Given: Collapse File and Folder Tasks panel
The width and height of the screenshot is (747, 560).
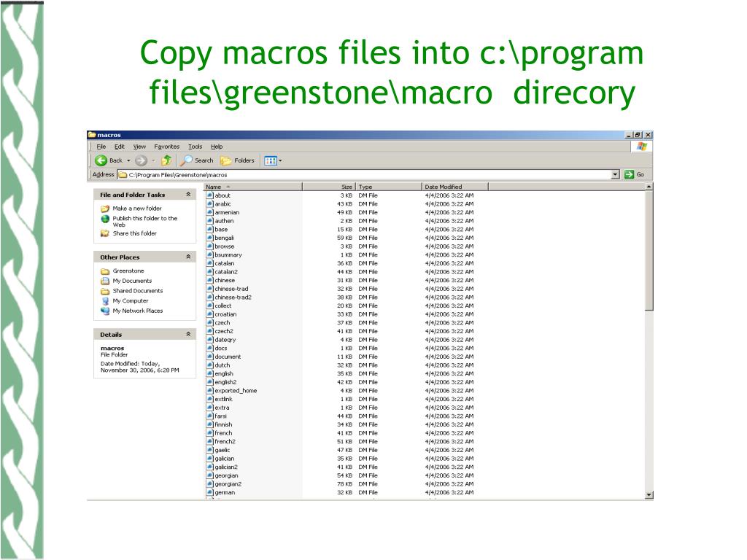Looking at the screenshot, I should pyautogui.click(x=188, y=194).
